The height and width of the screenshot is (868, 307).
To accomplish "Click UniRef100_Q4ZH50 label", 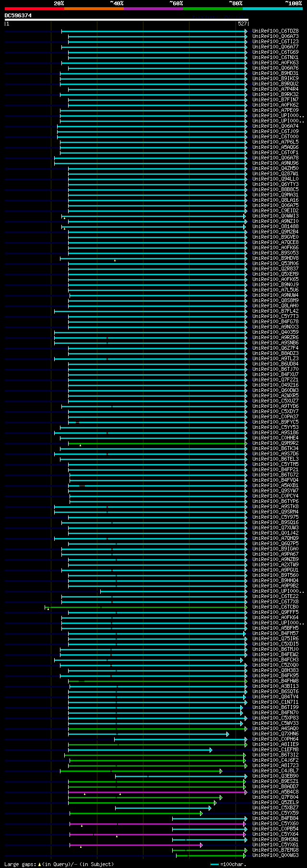I will pos(275,168).
